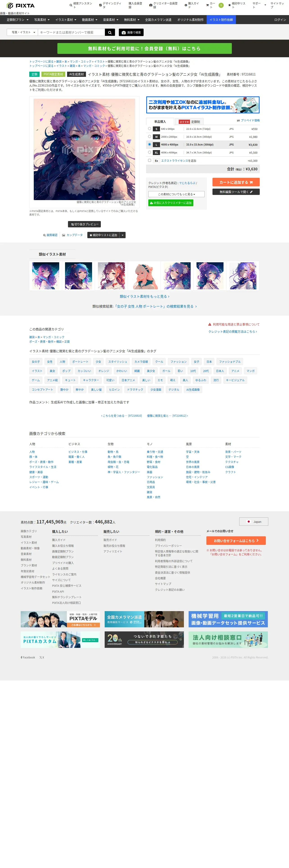Click the person icon in お気に入りクリエイターに追加

(x=151, y=203)
